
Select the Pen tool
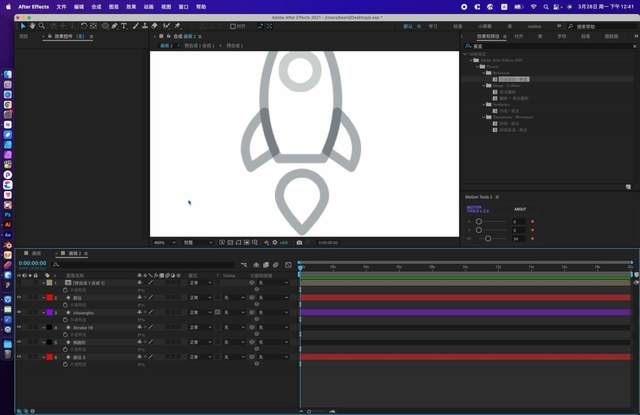(115, 26)
